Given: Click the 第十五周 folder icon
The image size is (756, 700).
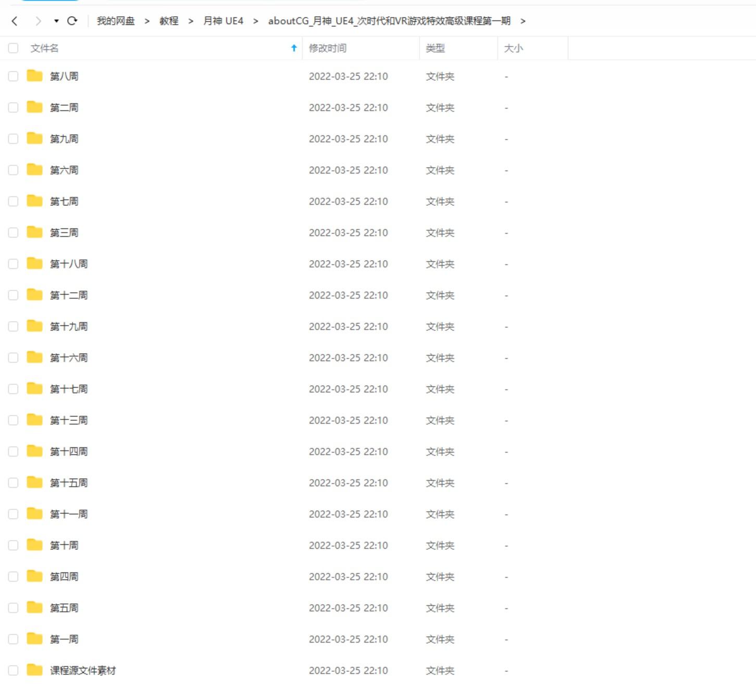Looking at the screenshot, I should click(x=34, y=482).
